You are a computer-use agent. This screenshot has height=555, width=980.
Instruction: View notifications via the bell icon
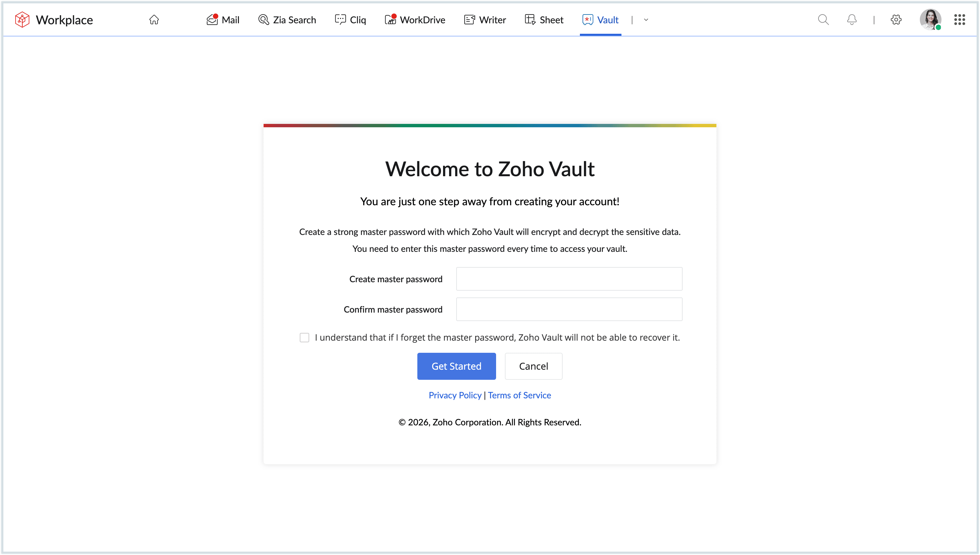(852, 20)
